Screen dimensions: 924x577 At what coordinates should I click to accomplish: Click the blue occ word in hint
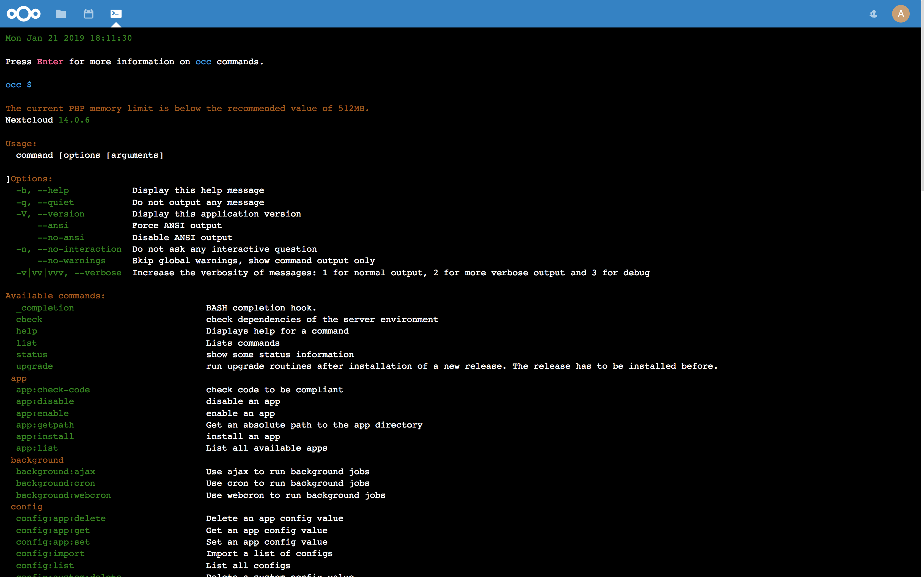(203, 62)
